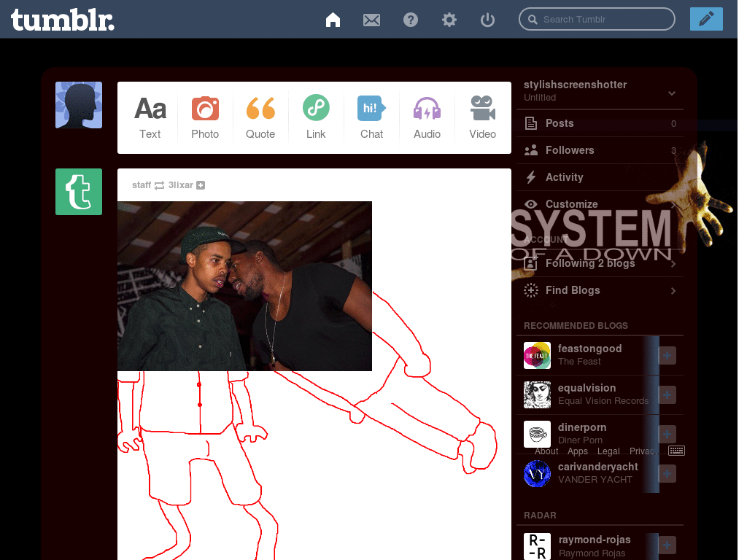Click the Tumblr logo
Image resolution: width=747 pixels, height=560 pixels.
(x=63, y=20)
